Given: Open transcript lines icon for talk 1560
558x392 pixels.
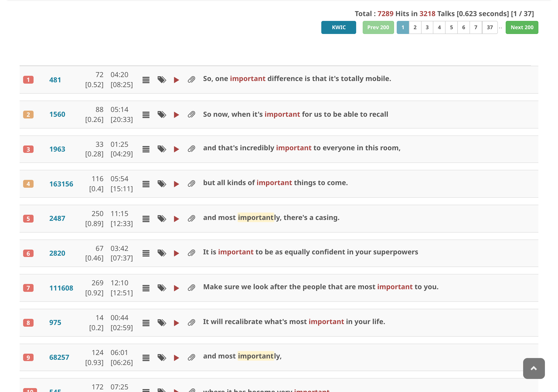Looking at the screenshot, I should [146, 115].
